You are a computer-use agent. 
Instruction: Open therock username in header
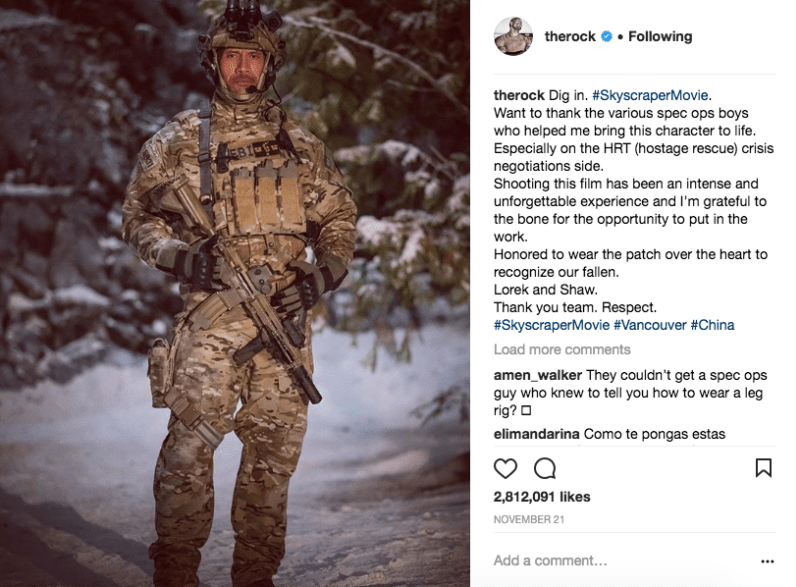point(570,37)
